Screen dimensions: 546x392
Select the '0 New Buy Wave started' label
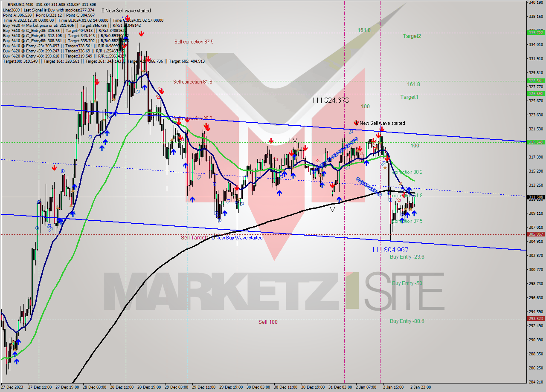pos(237,238)
